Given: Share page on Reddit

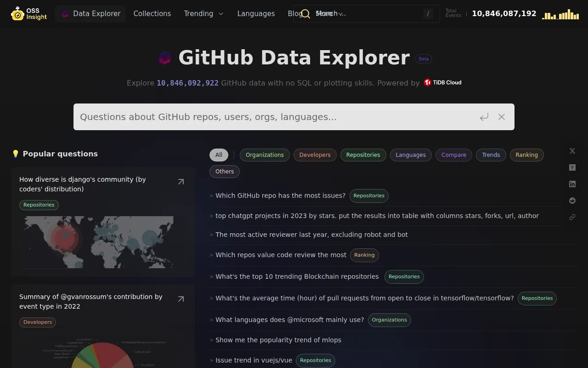Looking at the screenshot, I should 572,201.
